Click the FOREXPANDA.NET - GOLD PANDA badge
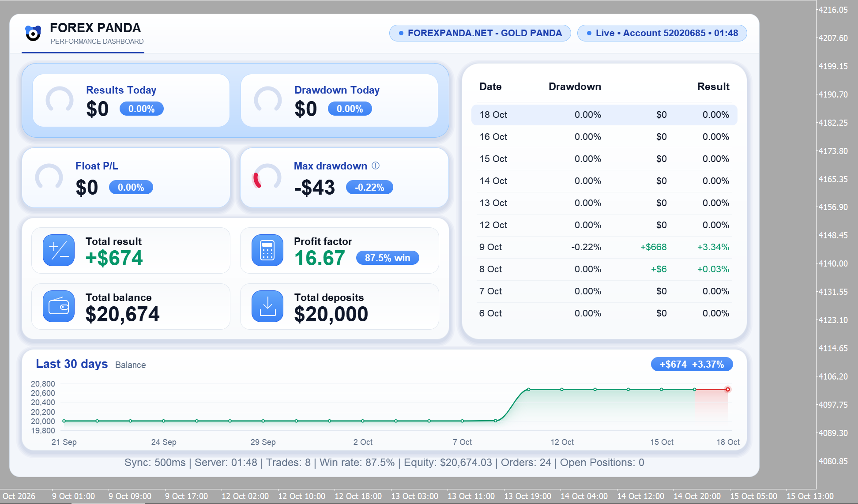Image resolution: width=858 pixels, height=504 pixels. (x=480, y=33)
